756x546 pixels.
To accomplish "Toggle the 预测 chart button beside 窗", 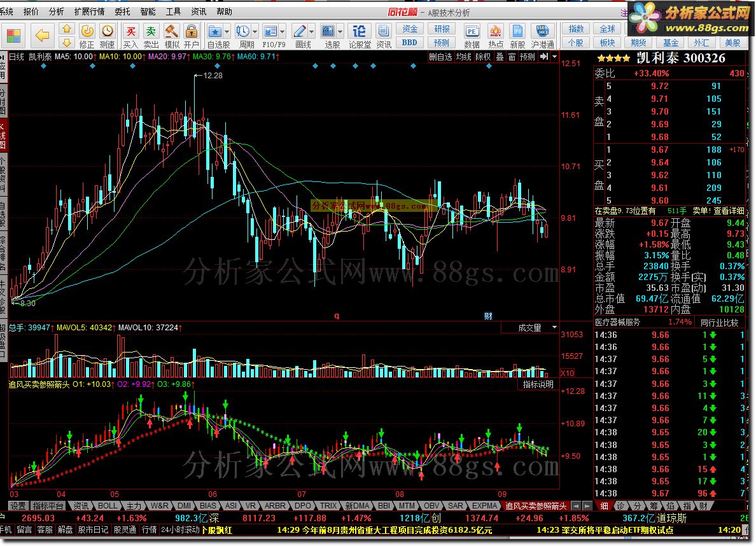I will tap(528, 57).
